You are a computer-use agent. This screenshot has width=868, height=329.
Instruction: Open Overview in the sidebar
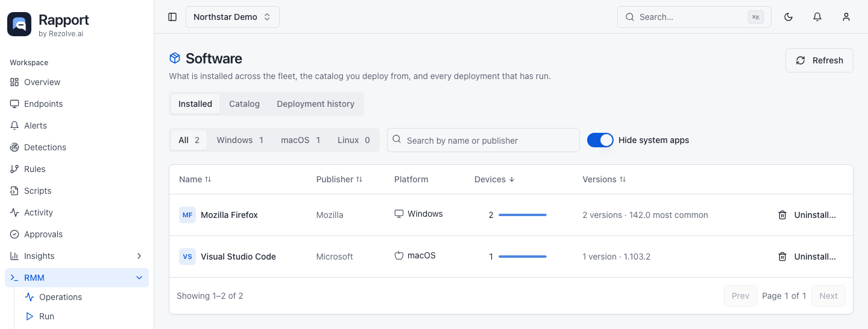click(77, 82)
